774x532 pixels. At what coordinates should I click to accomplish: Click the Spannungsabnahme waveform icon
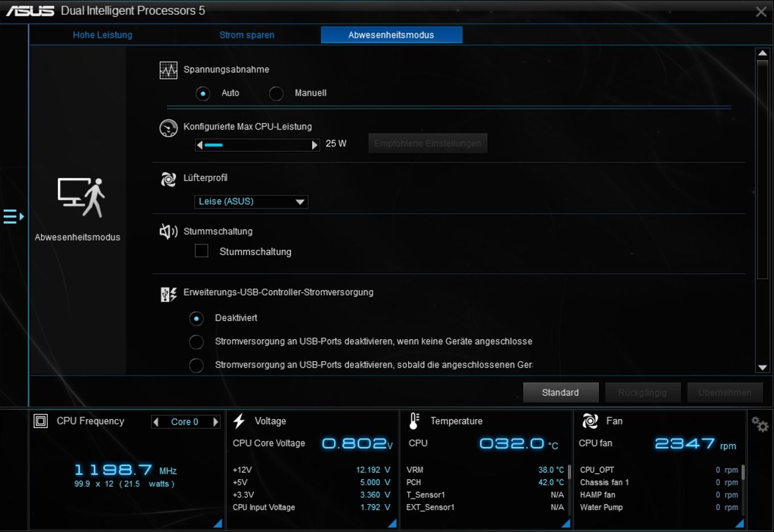point(168,71)
